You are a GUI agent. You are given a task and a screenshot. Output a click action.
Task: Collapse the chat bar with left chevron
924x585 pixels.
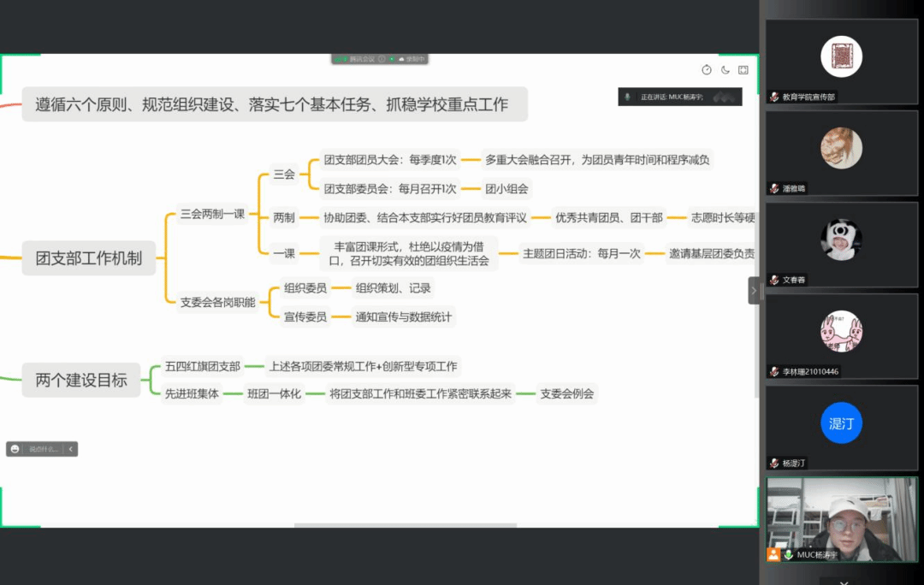point(71,449)
